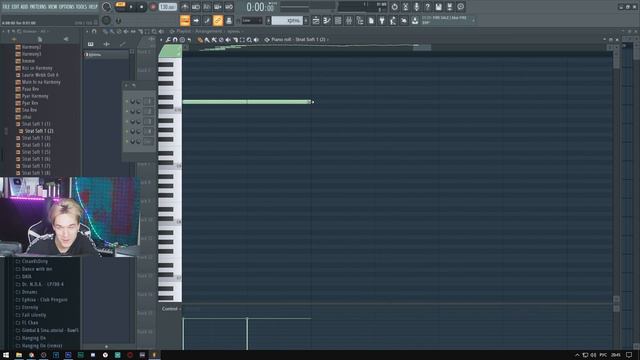Expand the FL Chan folder
640x360 pixels.
point(30,323)
